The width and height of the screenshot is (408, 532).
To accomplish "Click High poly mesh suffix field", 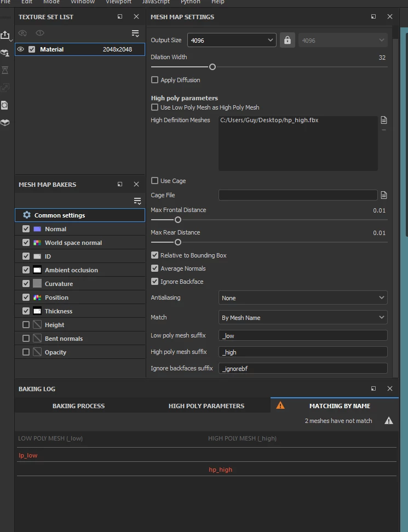I will tap(303, 352).
